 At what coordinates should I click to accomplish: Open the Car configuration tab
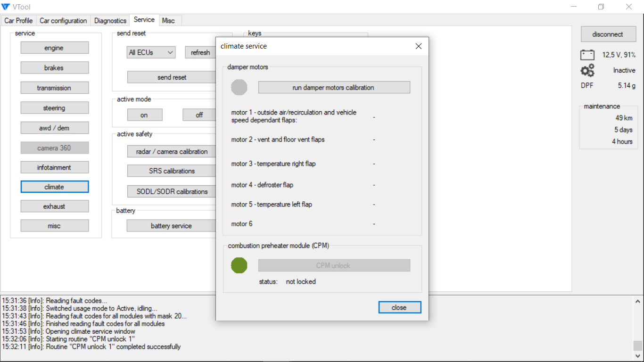(x=63, y=21)
